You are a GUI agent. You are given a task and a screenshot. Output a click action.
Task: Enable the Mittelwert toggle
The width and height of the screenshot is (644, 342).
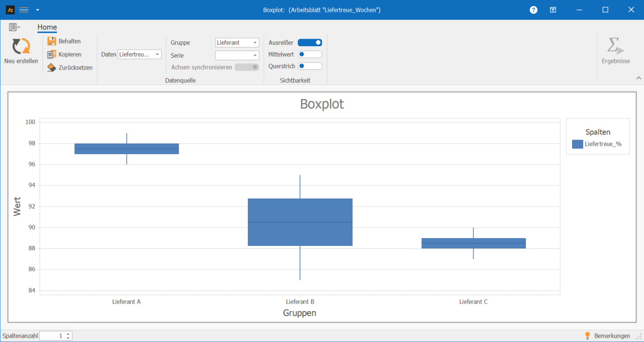(x=310, y=55)
